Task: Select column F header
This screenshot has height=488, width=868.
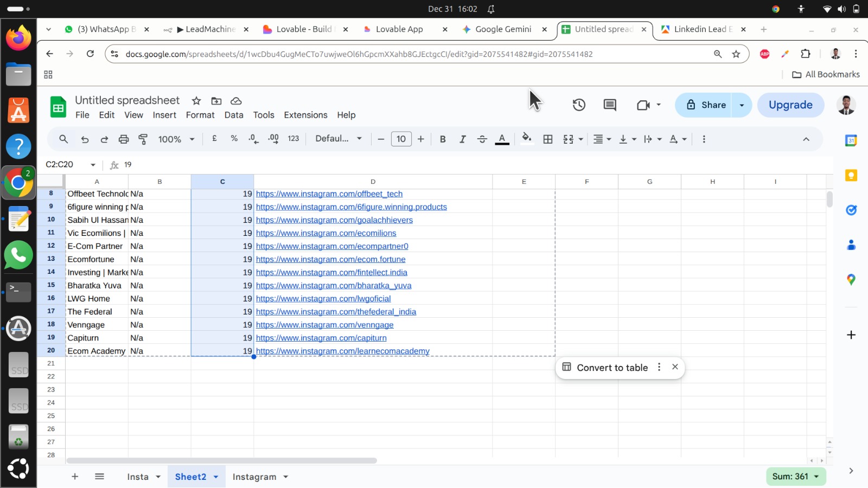Action: 587,182
